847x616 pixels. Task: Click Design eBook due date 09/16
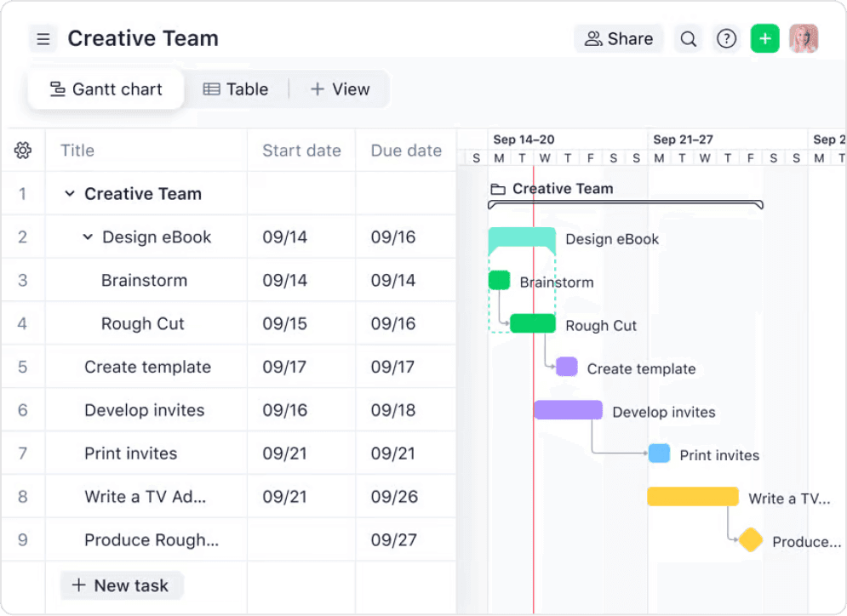393,237
